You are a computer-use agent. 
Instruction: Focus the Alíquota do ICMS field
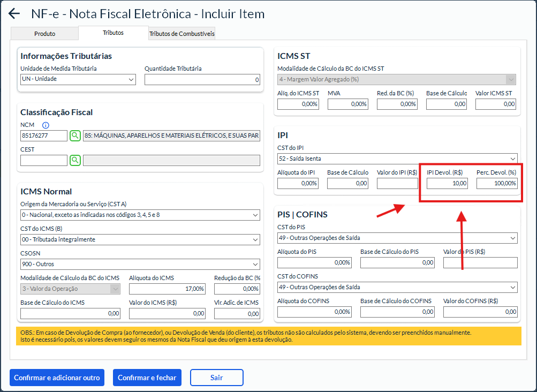[x=167, y=289]
